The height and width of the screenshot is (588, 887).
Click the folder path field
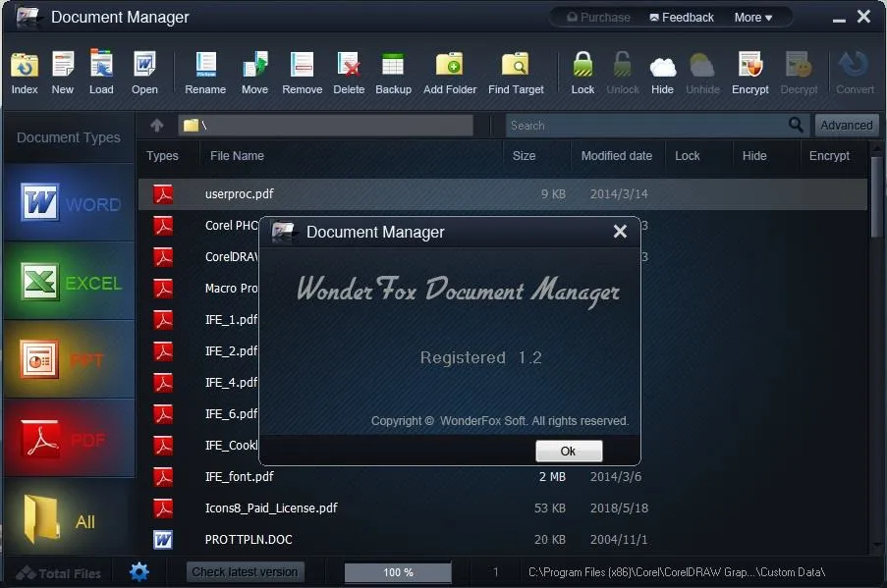[x=326, y=125]
